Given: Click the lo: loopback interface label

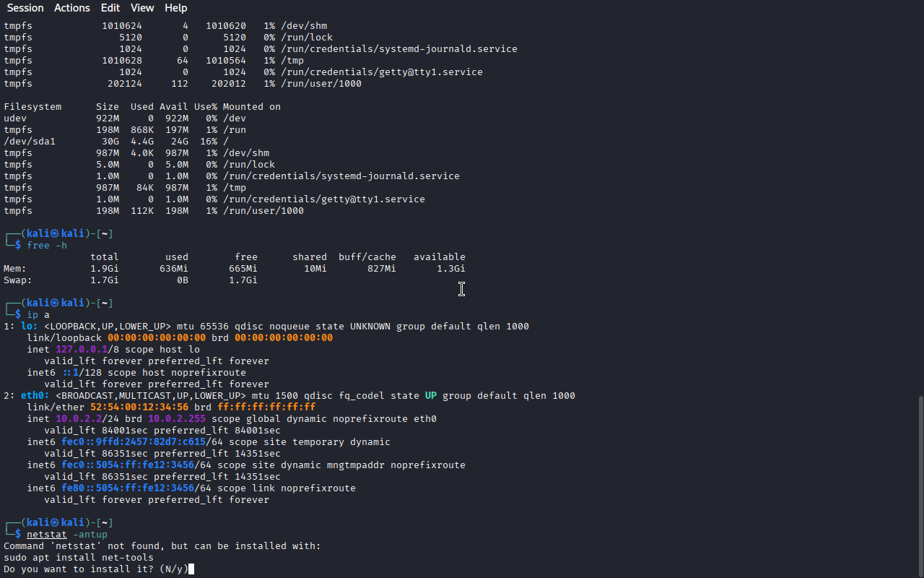Looking at the screenshot, I should pos(29,327).
